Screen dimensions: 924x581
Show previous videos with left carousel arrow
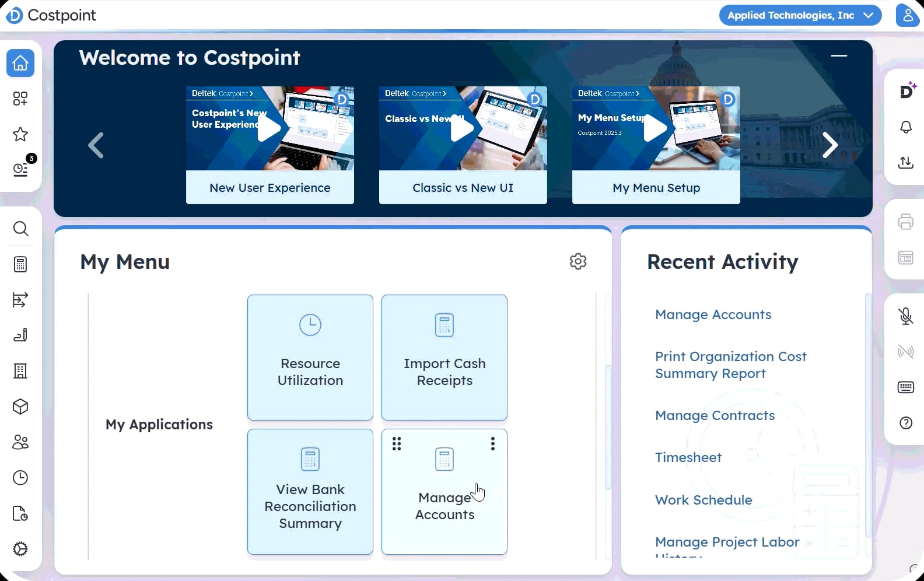[x=96, y=145]
